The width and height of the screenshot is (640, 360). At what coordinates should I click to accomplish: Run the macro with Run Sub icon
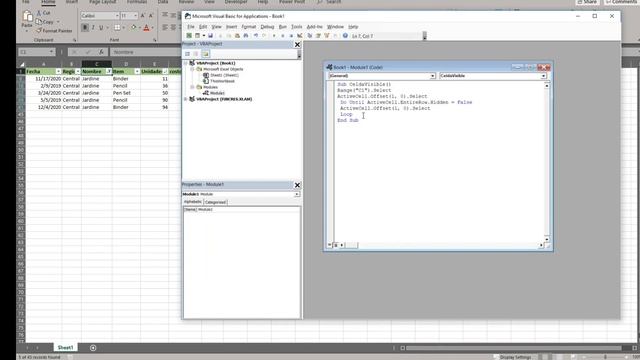274,36
